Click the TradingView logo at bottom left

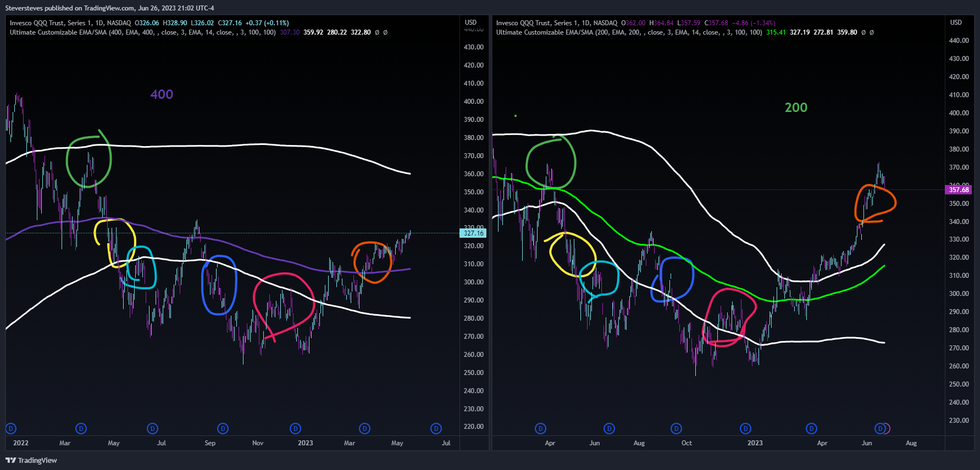point(31,460)
